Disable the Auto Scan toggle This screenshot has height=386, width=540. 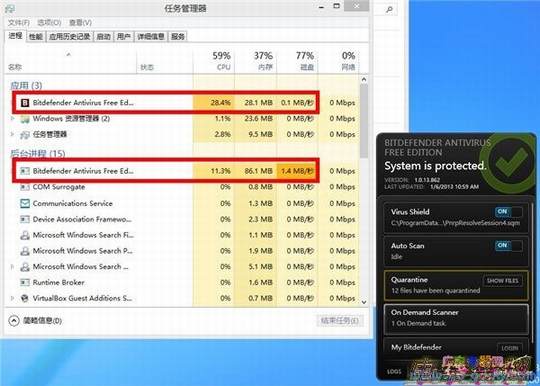509,245
